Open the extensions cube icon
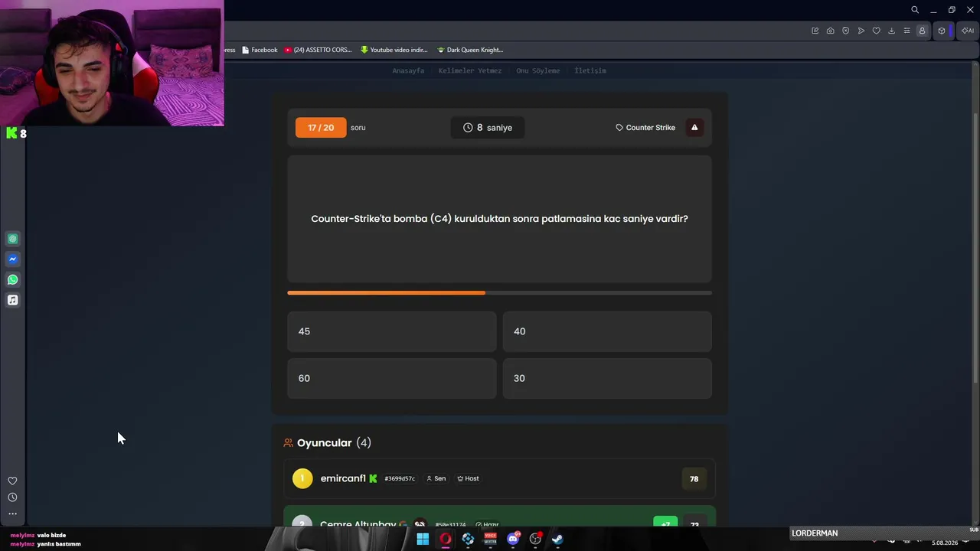 [942, 31]
